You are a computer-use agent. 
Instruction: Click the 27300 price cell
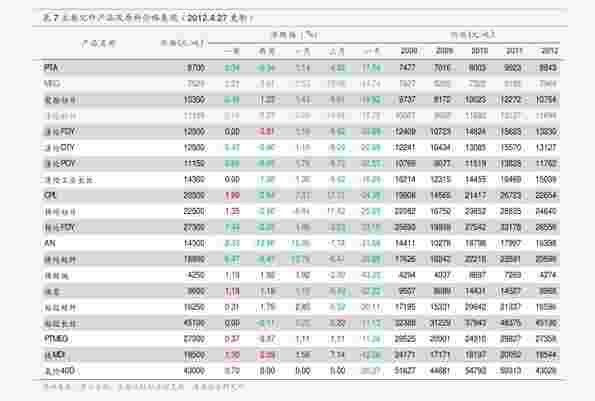click(194, 227)
